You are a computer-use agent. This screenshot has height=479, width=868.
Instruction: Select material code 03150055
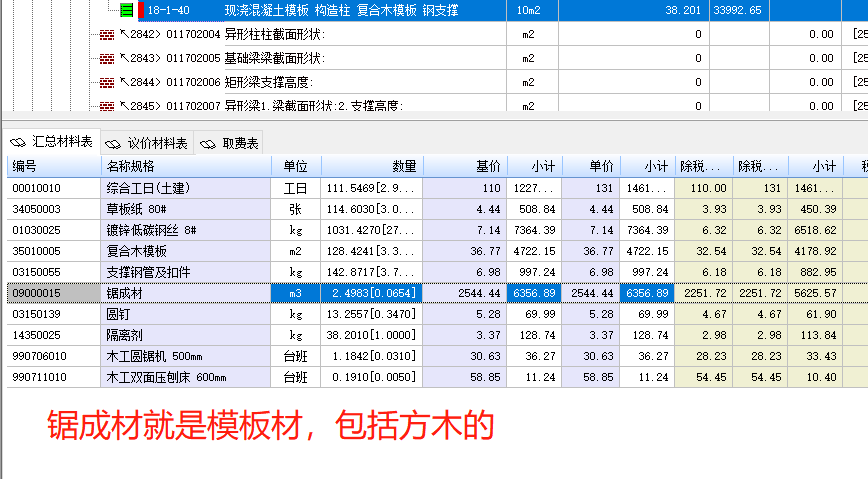(x=54, y=272)
